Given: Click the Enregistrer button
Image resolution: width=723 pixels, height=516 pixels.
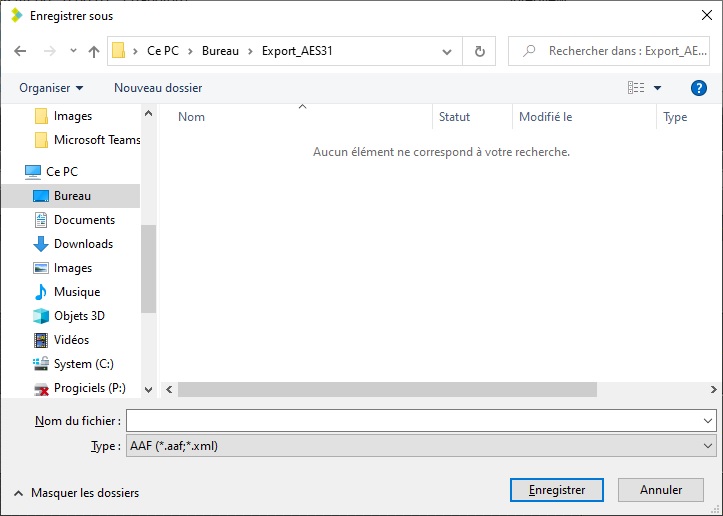Looking at the screenshot, I should (556, 490).
